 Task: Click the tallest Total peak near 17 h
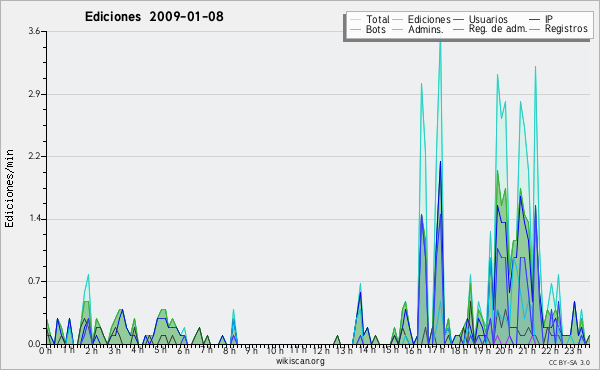click(x=440, y=42)
